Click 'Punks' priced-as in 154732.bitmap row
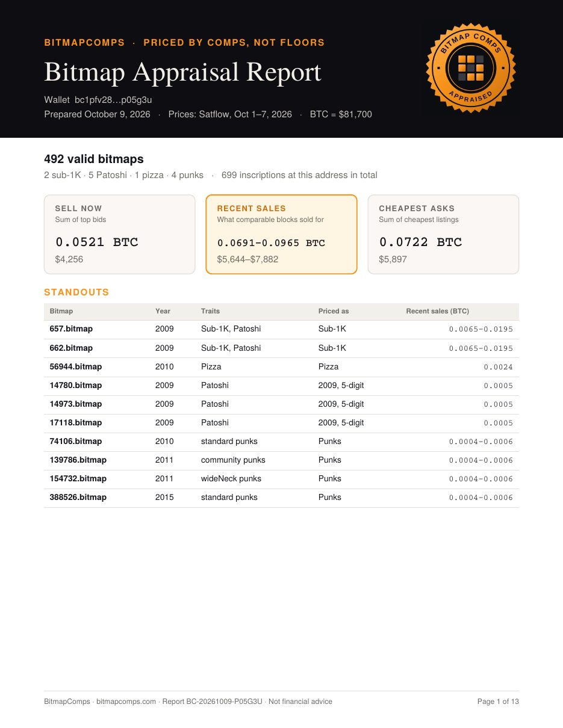This screenshot has height=728, width=563. pyautogui.click(x=330, y=478)
